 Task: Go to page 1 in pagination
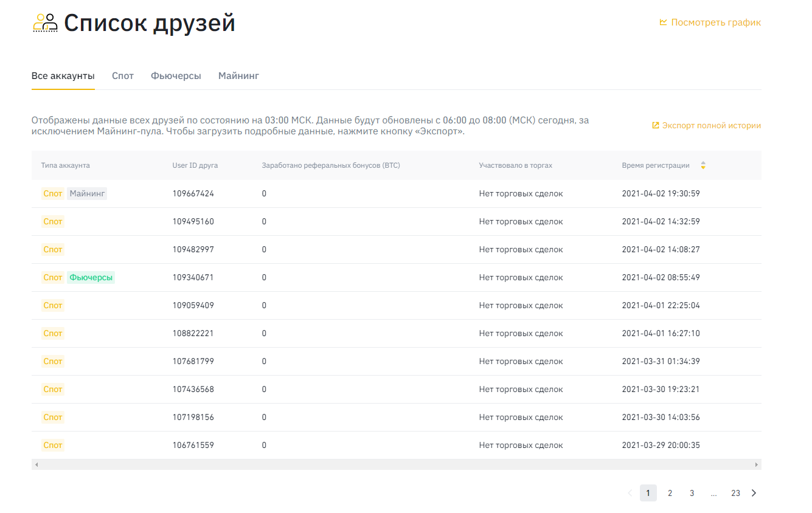point(648,493)
